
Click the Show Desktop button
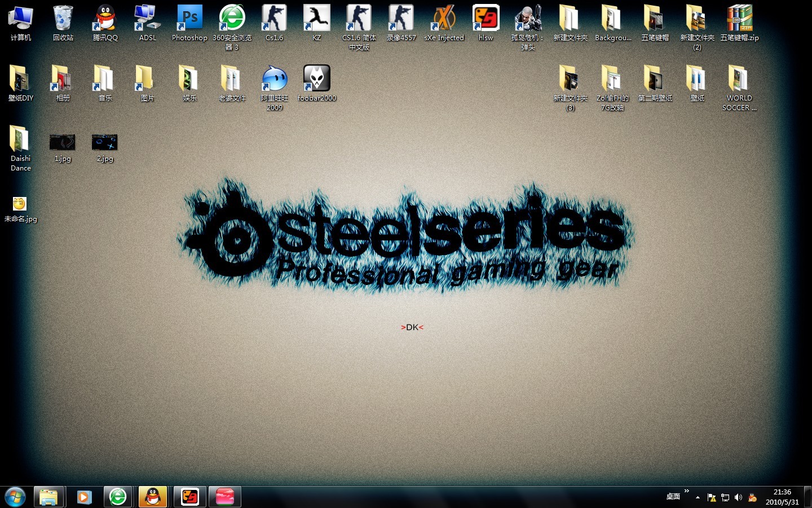coord(807,497)
